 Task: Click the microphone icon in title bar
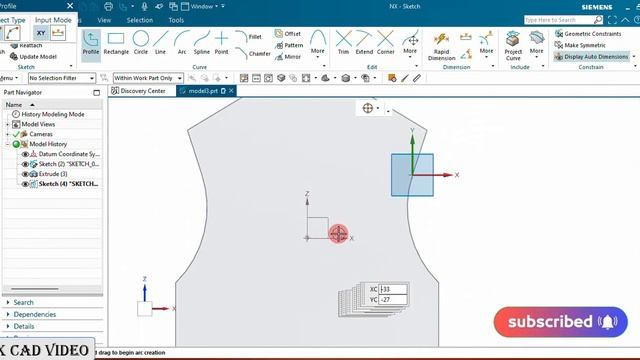[144, 6]
